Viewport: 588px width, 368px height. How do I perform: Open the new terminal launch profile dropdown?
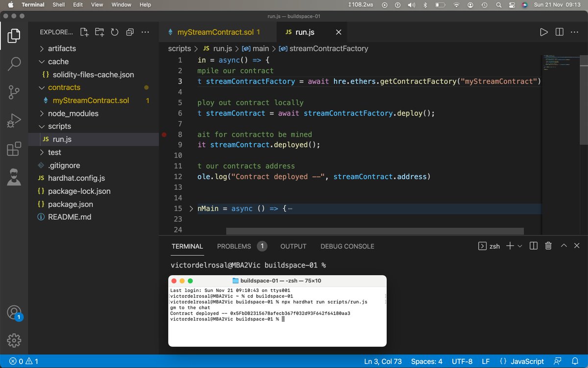pyautogui.click(x=520, y=246)
